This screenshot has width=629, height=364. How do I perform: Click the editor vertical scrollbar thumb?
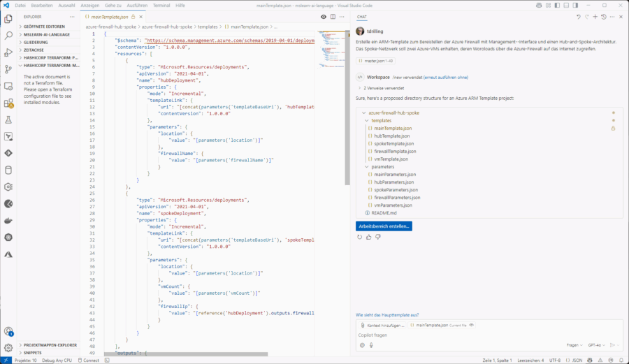pyautogui.click(x=347, y=108)
